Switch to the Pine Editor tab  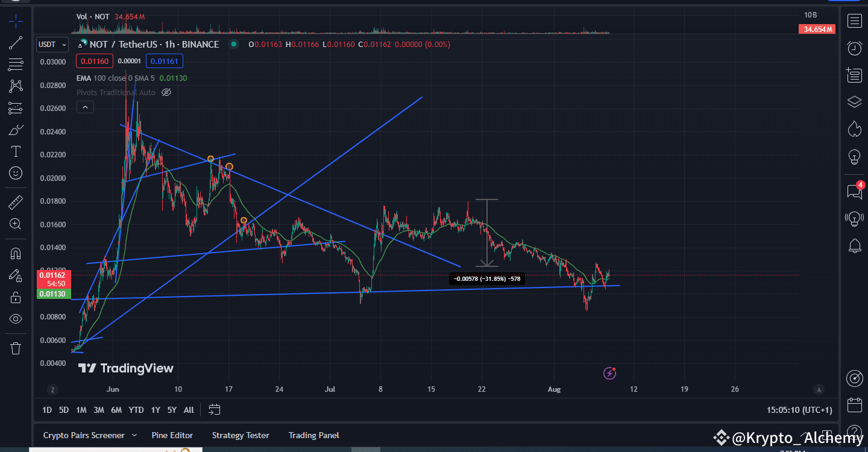172,435
